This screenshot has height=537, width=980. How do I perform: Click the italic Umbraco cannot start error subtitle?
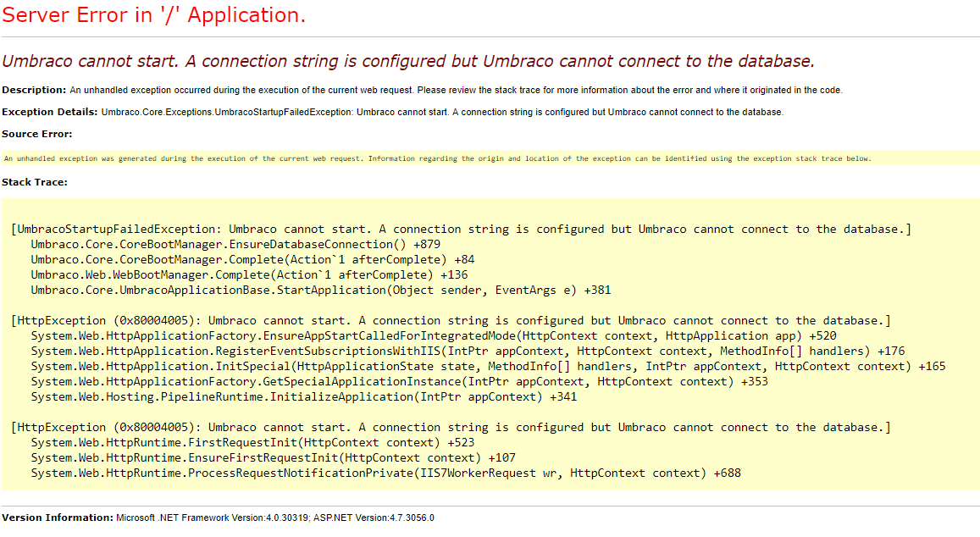(x=408, y=61)
